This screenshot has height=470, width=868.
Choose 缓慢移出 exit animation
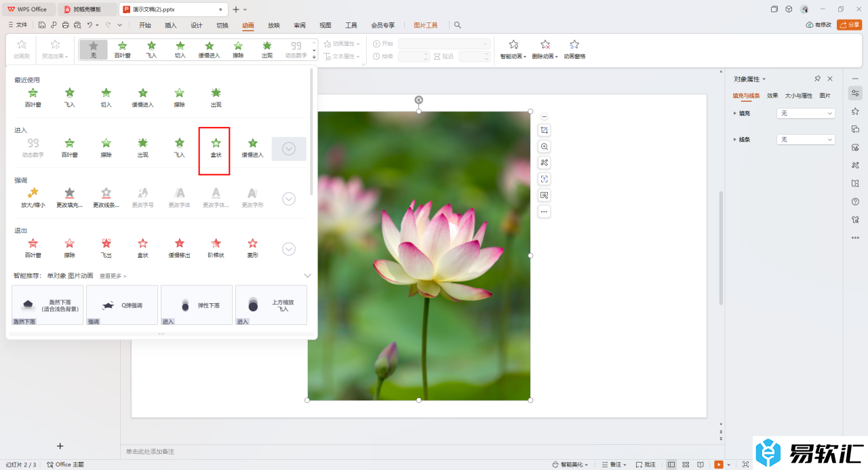(x=179, y=248)
